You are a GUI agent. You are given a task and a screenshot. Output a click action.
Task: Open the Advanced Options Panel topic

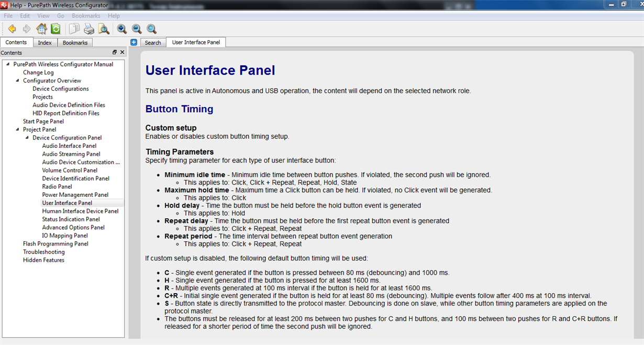click(73, 228)
